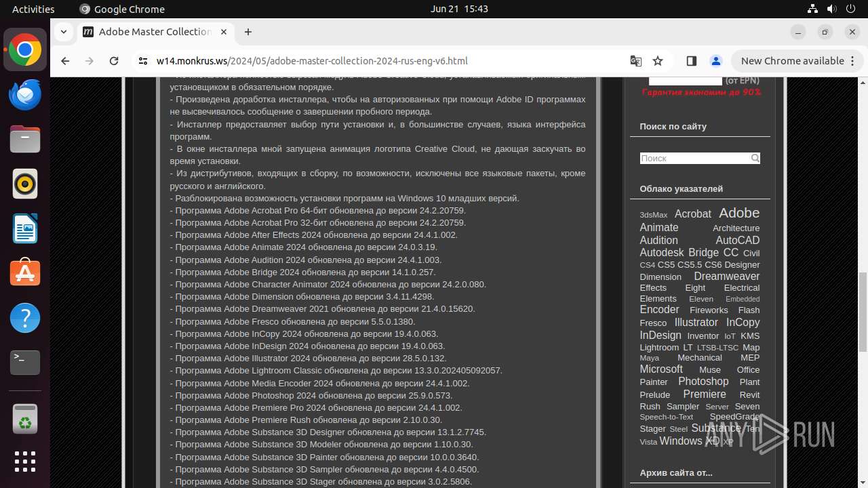
Task: Click the Lightroom Classic version 13.3.0 line
Action: (x=336, y=371)
